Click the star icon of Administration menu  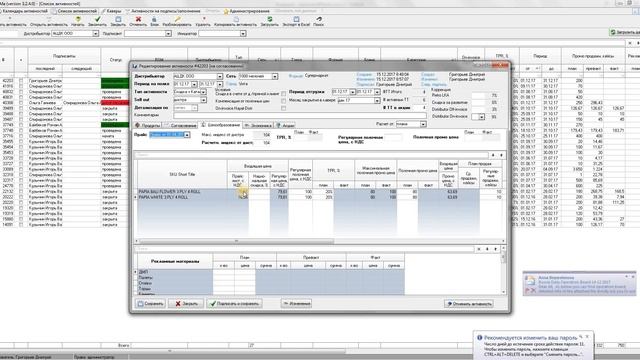coord(226,11)
